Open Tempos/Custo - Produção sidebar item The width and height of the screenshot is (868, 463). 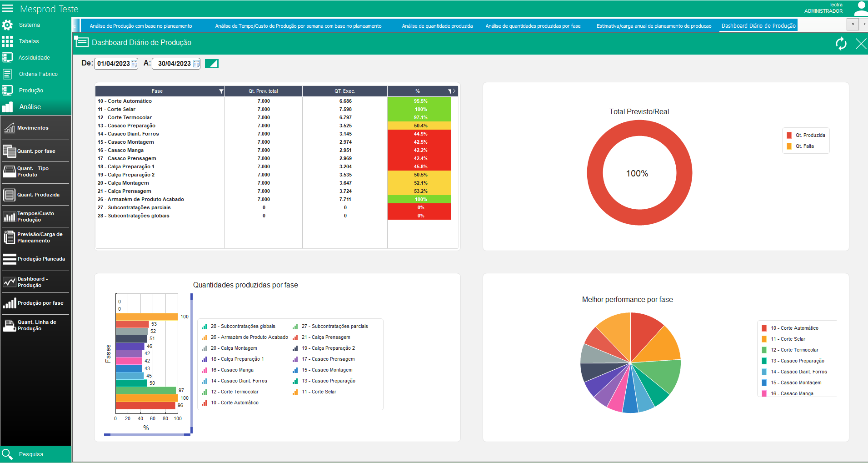coord(36,216)
